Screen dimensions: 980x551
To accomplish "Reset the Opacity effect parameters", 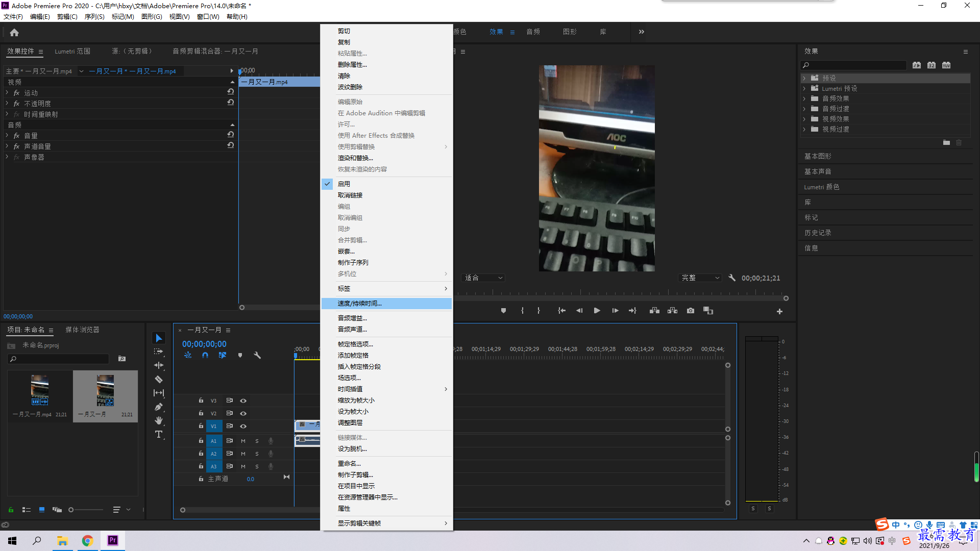I will (231, 103).
